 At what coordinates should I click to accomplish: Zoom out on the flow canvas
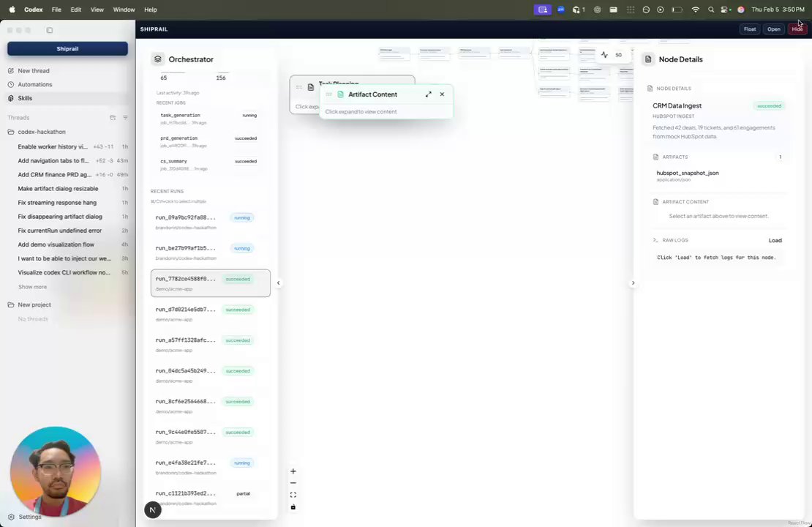pyautogui.click(x=293, y=483)
